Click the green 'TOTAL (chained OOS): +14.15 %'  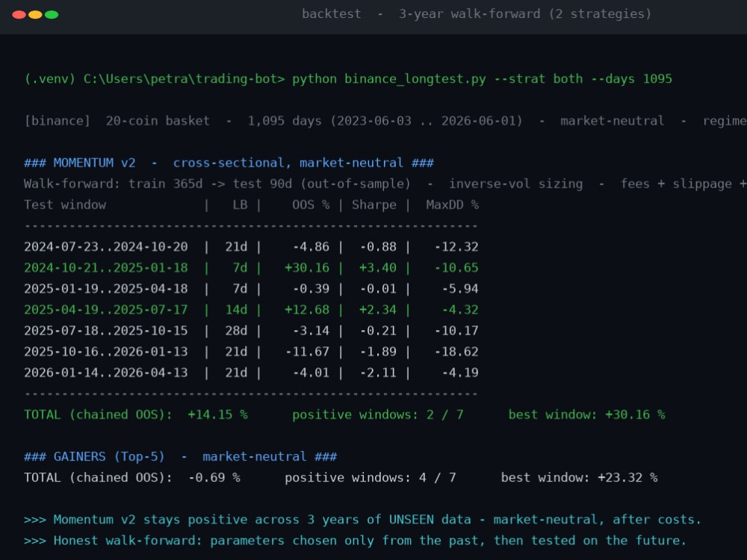(136, 414)
